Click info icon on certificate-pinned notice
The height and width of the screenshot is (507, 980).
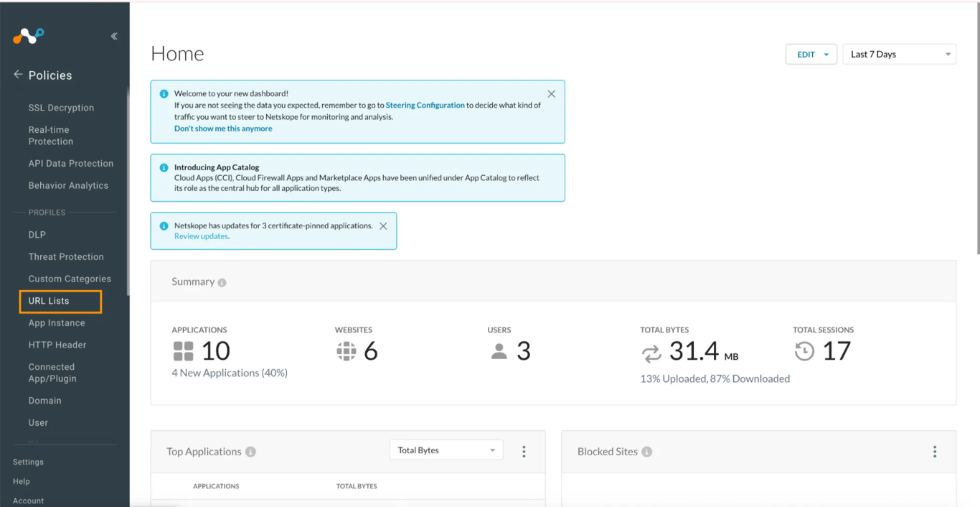[164, 226]
